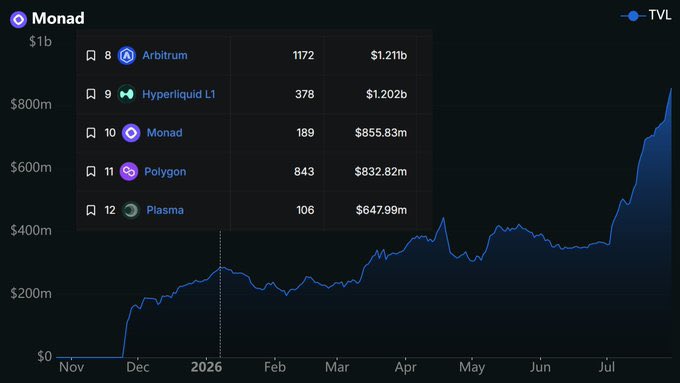Click the Feb label on the time axis

click(275, 367)
